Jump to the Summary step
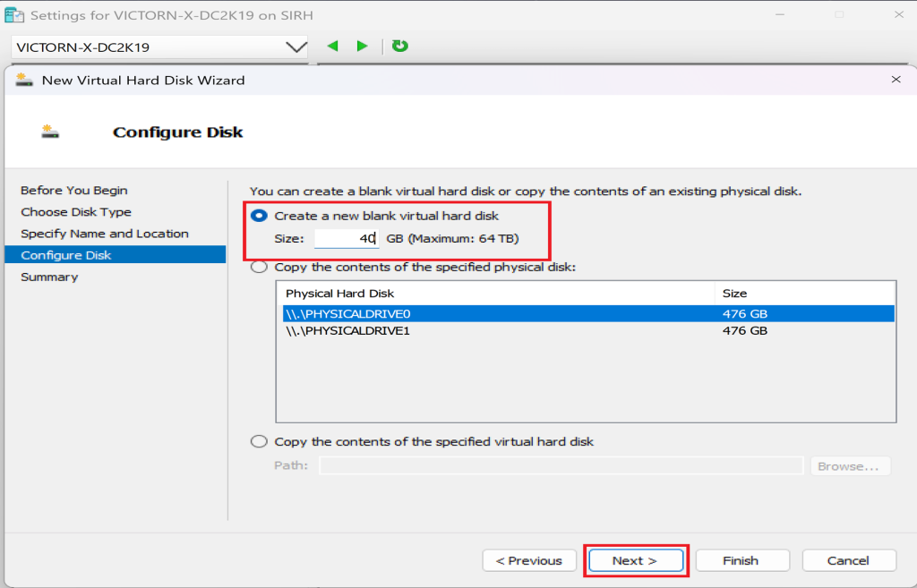Viewport: 917px width, 588px height. [x=49, y=277]
